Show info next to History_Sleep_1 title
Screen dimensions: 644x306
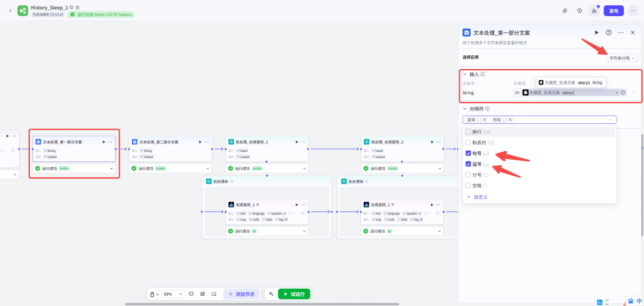coord(72,7)
